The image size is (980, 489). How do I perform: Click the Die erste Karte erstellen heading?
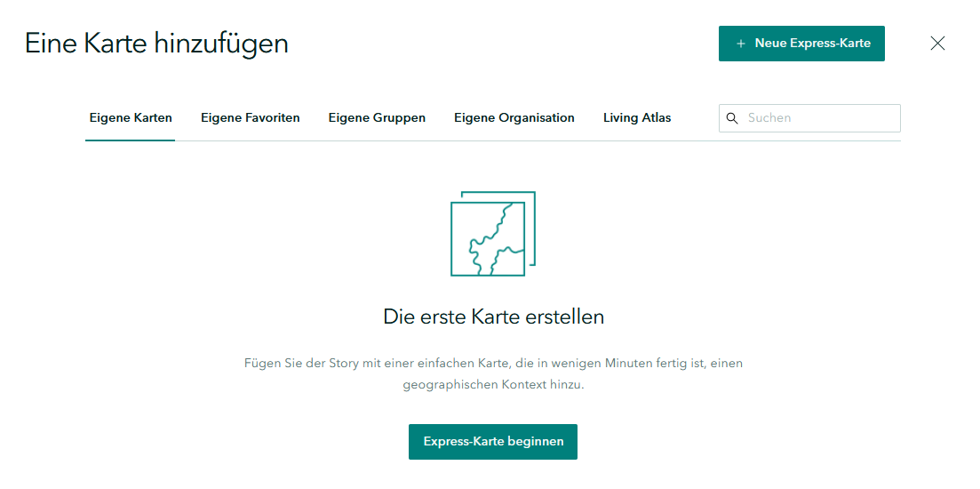tap(493, 317)
